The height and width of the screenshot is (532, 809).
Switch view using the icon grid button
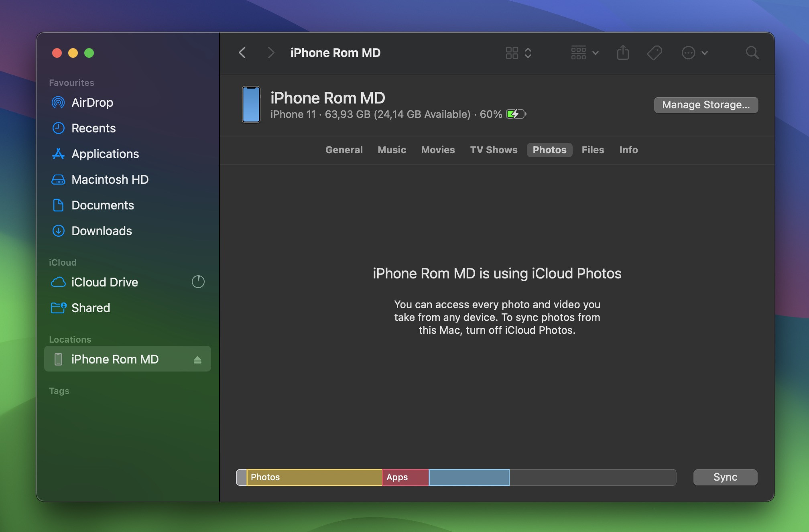coord(518,53)
